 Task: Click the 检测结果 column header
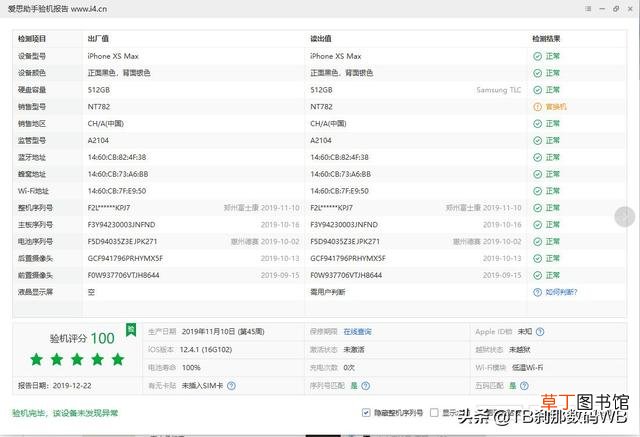click(x=546, y=39)
